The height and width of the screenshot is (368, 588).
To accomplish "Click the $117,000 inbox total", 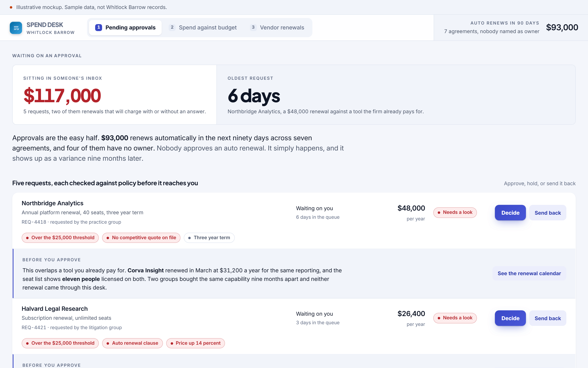I will pyautogui.click(x=62, y=96).
